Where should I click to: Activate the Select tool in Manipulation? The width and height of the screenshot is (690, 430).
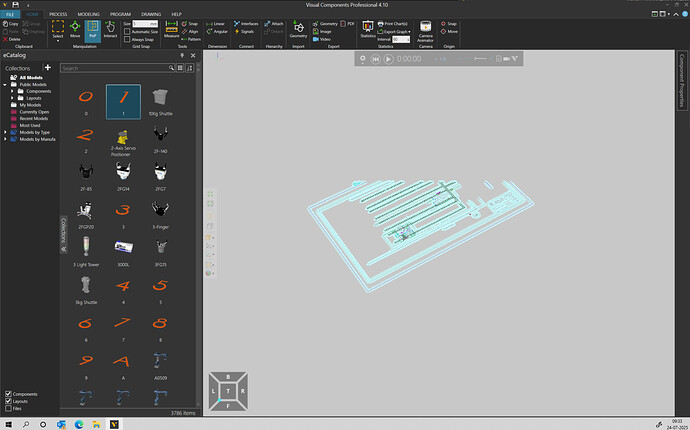pos(58,28)
